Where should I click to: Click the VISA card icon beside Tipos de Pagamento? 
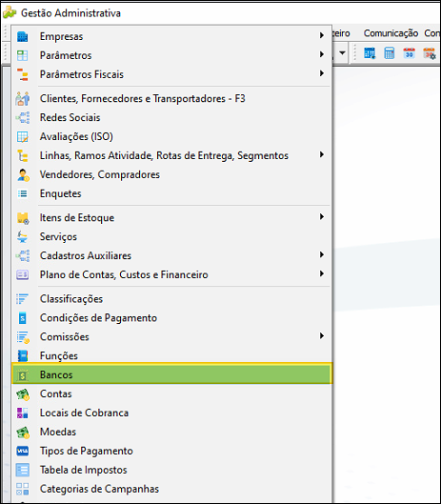pyautogui.click(x=23, y=451)
